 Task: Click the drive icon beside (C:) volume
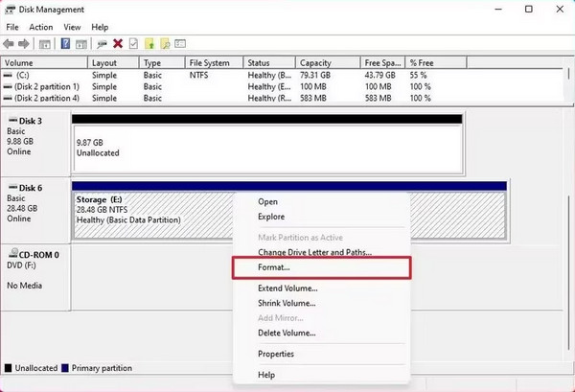[x=8, y=75]
